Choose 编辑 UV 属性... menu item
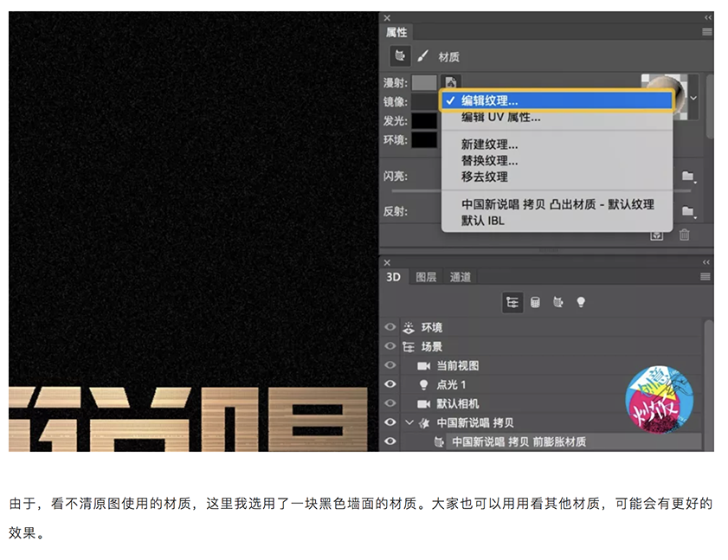 click(557, 118)
